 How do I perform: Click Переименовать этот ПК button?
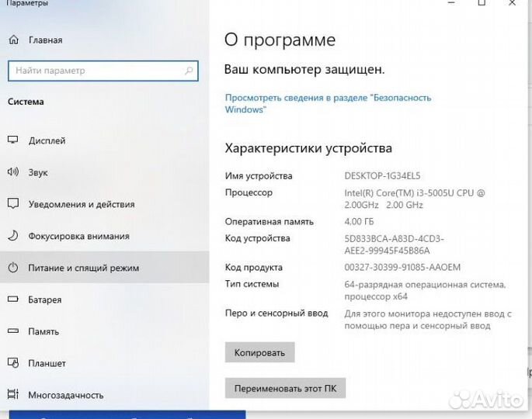[285, 388]
